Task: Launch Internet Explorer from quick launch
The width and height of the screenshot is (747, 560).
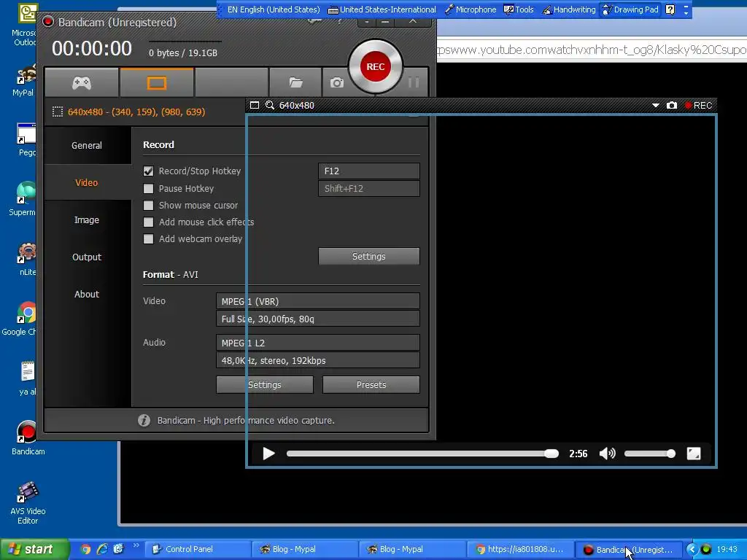Action: click(102, 549)
